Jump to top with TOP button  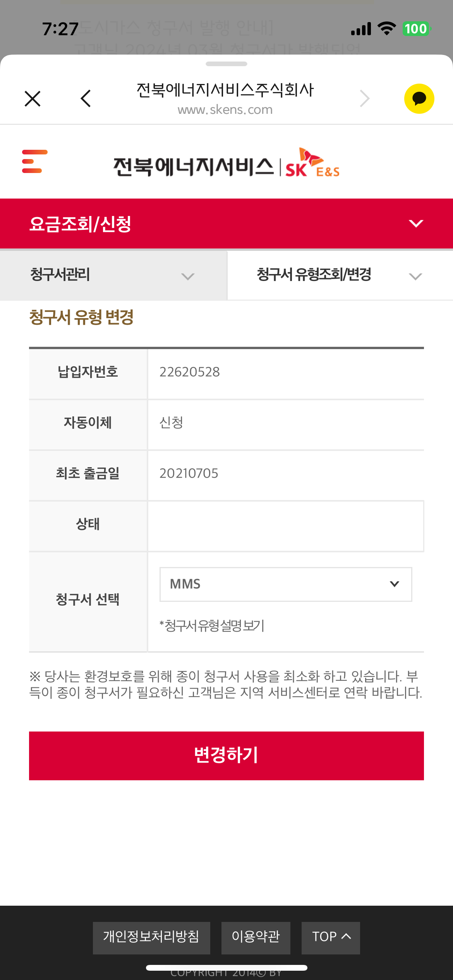(x=331, y=937)
